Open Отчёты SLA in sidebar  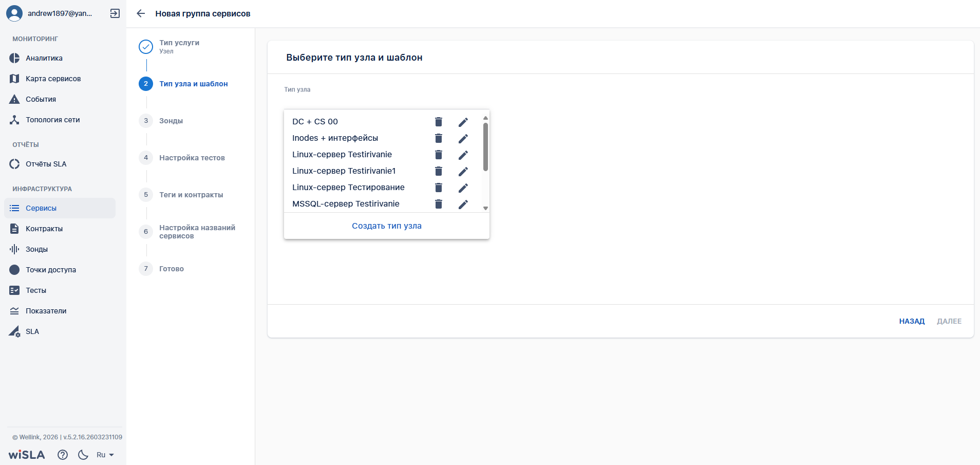point(46,164)
